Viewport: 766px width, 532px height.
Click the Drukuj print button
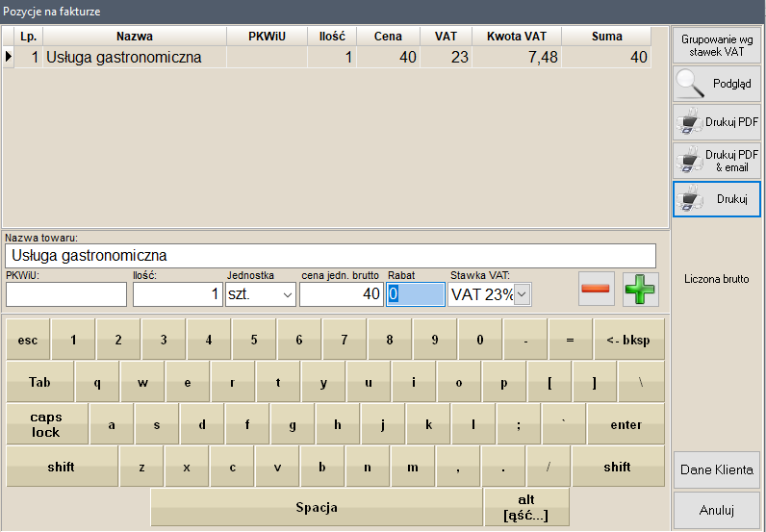coord(717,199)
